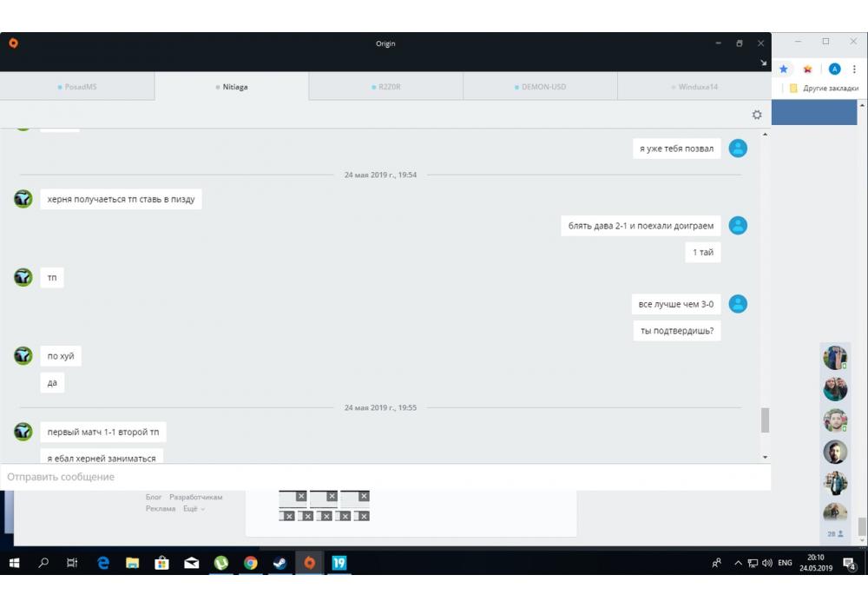This screenshot has height=608, width=868.
Task: Click browser bookmark star icon
Action: pyautogui.click(x=783, y=69)
